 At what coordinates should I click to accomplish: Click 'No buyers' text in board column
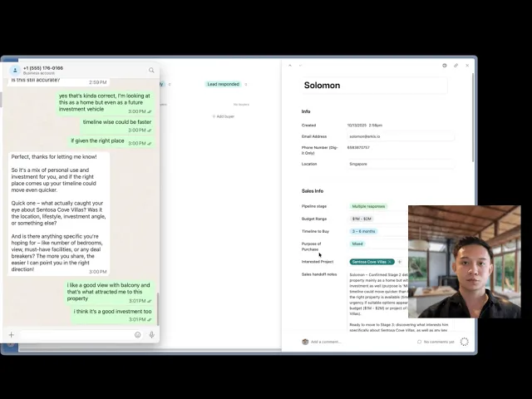(241, 105)
